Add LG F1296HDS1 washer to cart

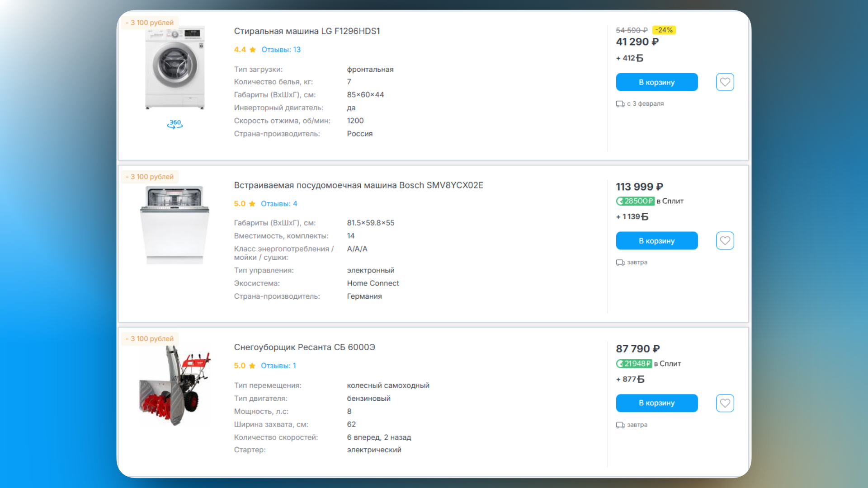[656, 82]
